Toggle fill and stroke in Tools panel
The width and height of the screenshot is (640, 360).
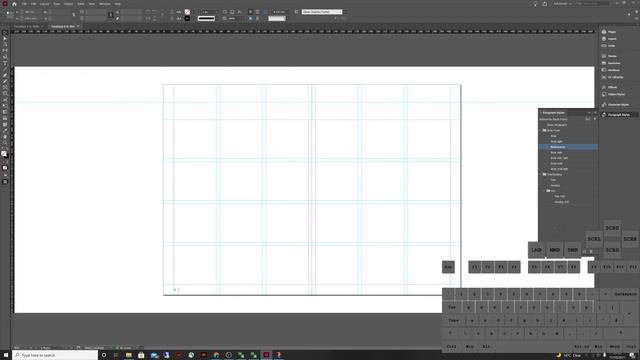pos(4,154)
